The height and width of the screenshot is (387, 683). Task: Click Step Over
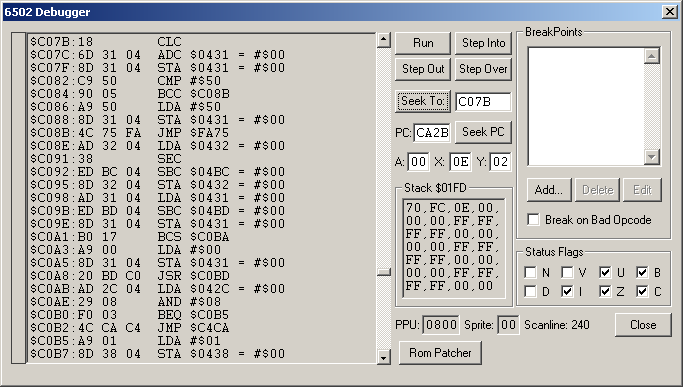(483, 69)
